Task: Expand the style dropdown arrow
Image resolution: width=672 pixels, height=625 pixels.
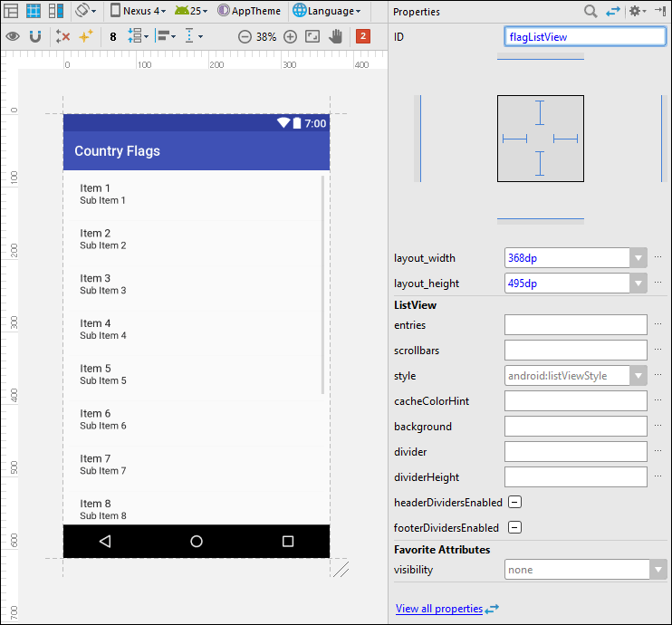Action: point(638,376)
